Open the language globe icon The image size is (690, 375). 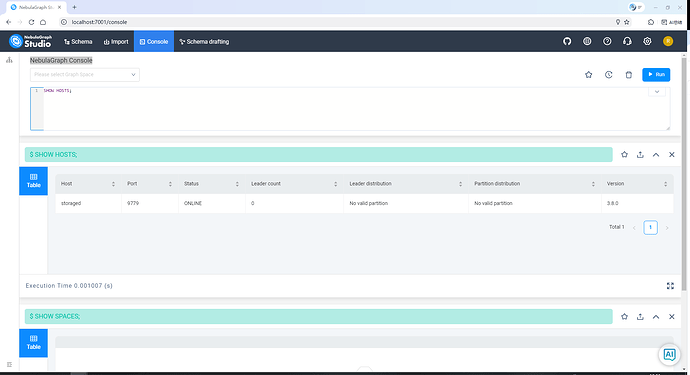click(x=587, y=41)
